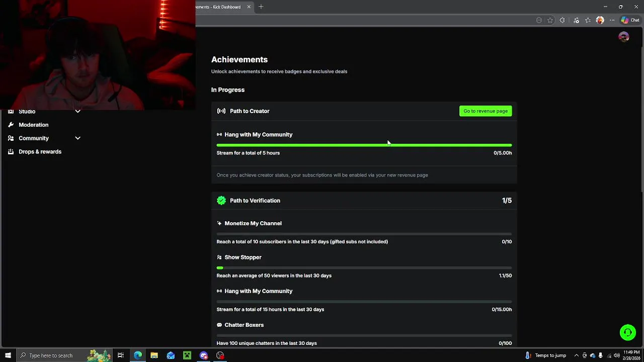
Task: Open the Edge extensions puzzle icon
Action: (x=562, y=20)
